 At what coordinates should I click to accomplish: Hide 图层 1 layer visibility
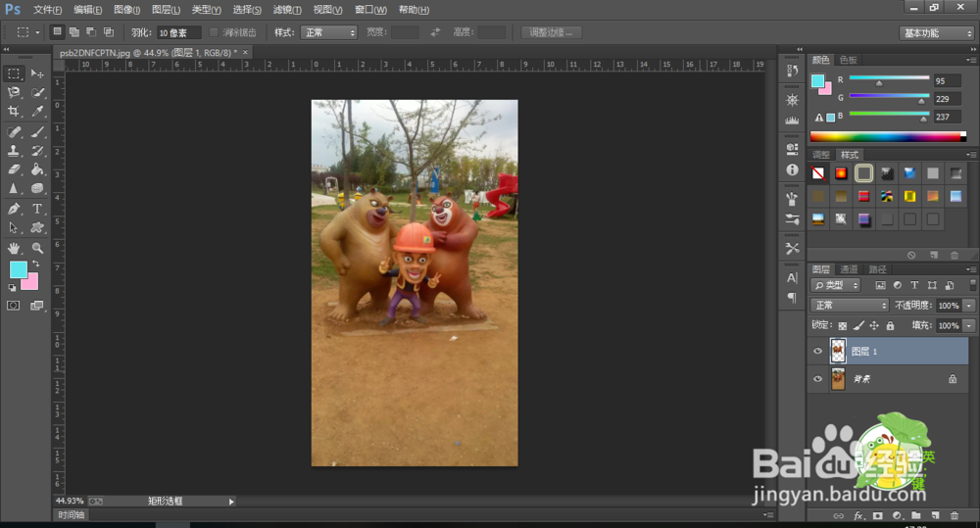pyautogui.click(x=817, y=351)
